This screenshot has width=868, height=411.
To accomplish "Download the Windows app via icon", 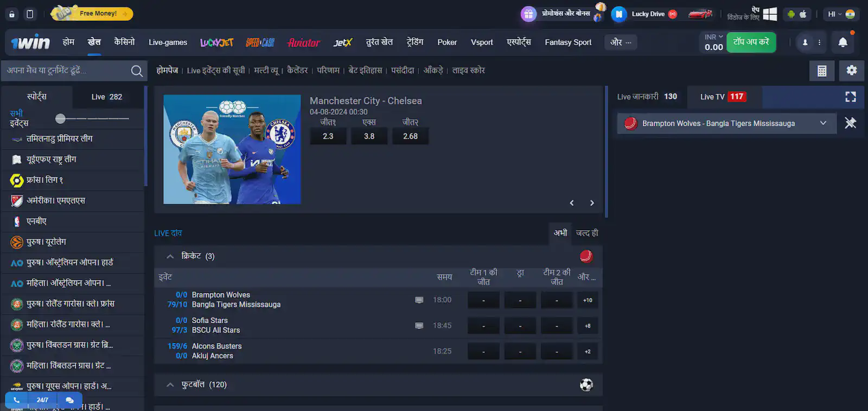I will [770, 14].
